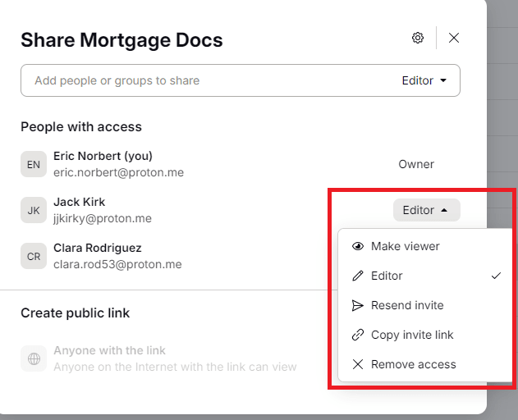This screenshot has width=518, height=420.
Task: Click the Clara Rodriguez name
Action: tap(98, 248)
